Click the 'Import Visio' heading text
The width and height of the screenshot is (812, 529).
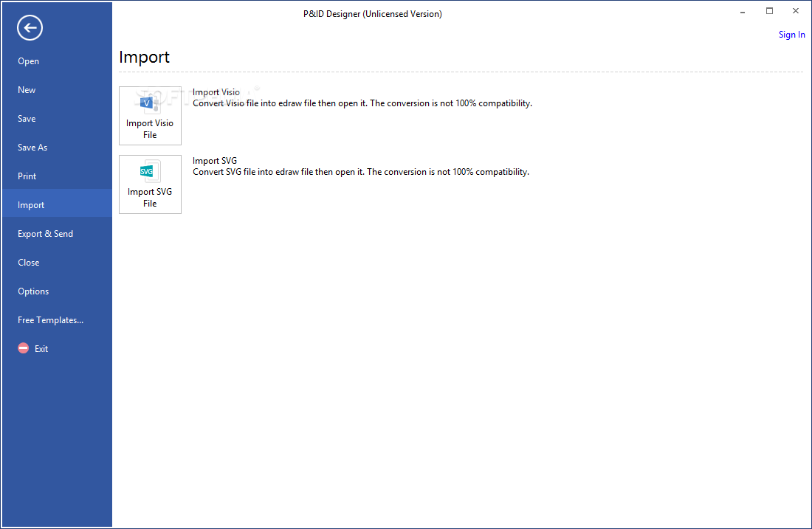216,92
